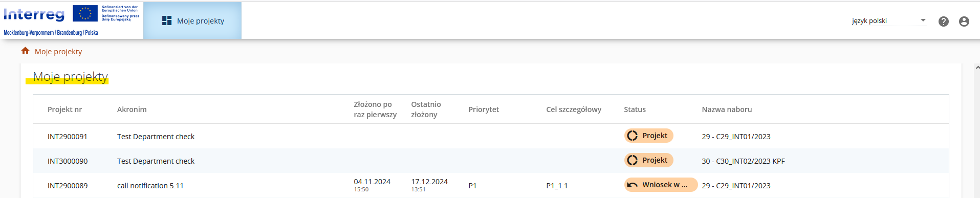Viewport: 980px width, 198px height.
Task: Click the Moje projekty breadcrumb link
Action: tap(58, 51)
